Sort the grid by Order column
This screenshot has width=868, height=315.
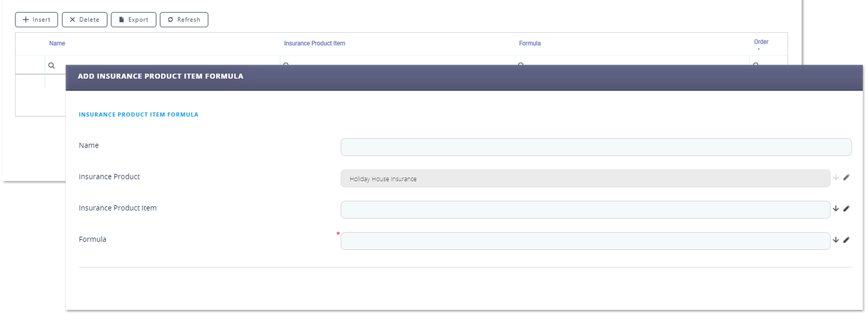click(x=761, y=42)
